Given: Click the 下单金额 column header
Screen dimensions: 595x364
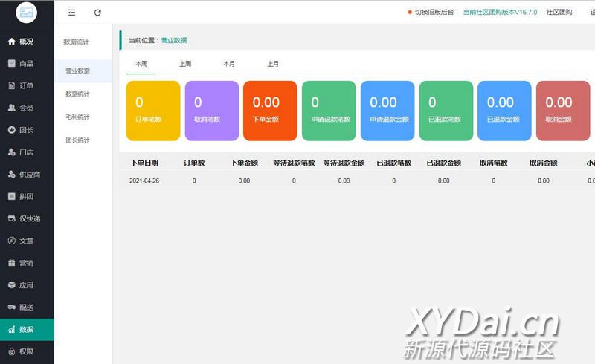Looking at the screenshot, I should pyautogui.click(x=244, y=163).
